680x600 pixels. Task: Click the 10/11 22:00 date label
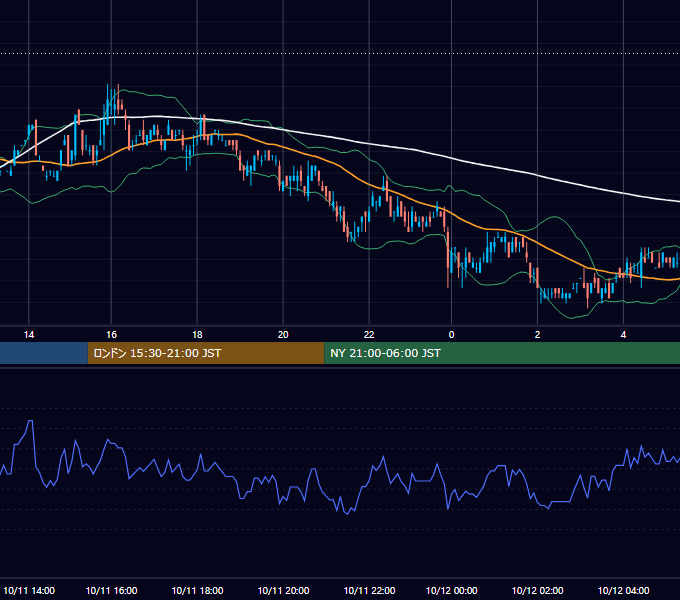point(369,590)
